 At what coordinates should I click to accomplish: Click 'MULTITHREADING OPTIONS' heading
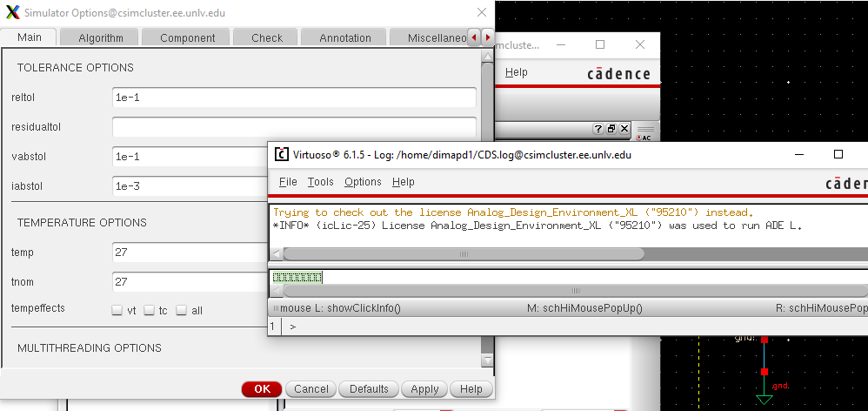(x=90, y=347)
